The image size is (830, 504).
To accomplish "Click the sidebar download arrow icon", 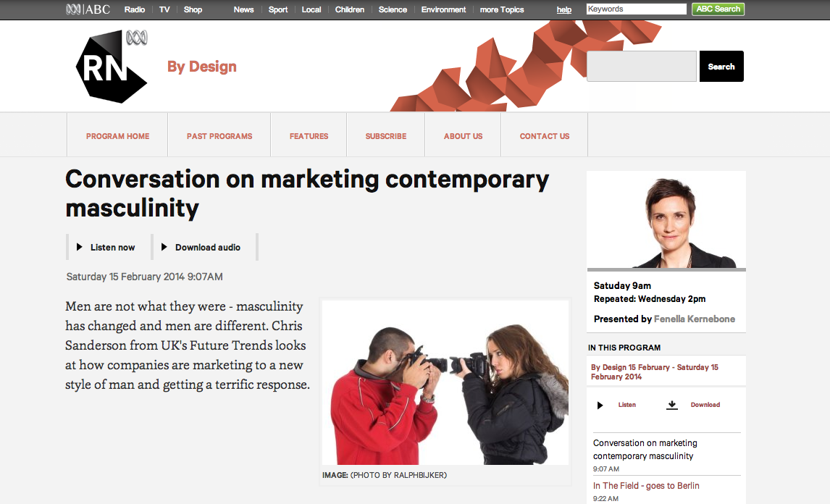I will click(671, 405).
